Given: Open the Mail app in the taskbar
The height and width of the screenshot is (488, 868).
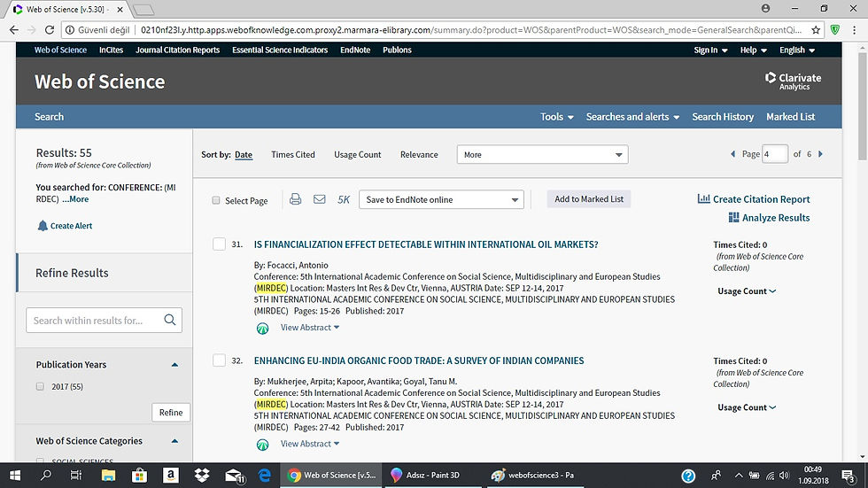Looking at the screenshot, I should 234,476.
